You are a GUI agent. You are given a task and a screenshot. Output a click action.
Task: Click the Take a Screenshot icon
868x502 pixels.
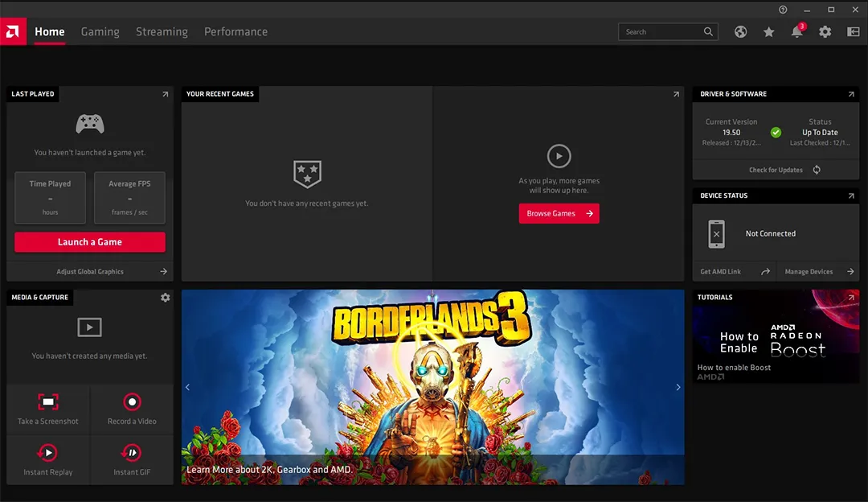tap(48, 401)
